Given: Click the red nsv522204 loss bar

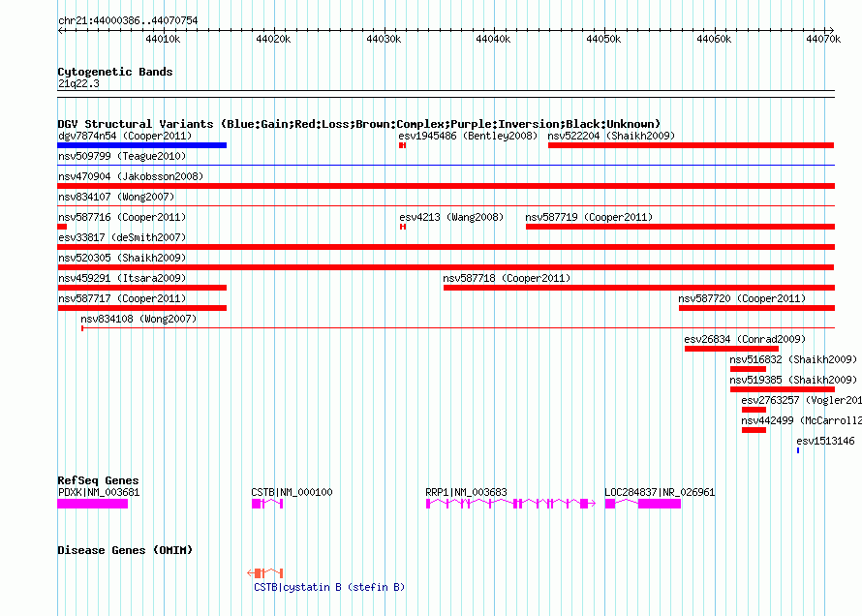Looking at the screenshot, I should (x=691, y=145).
